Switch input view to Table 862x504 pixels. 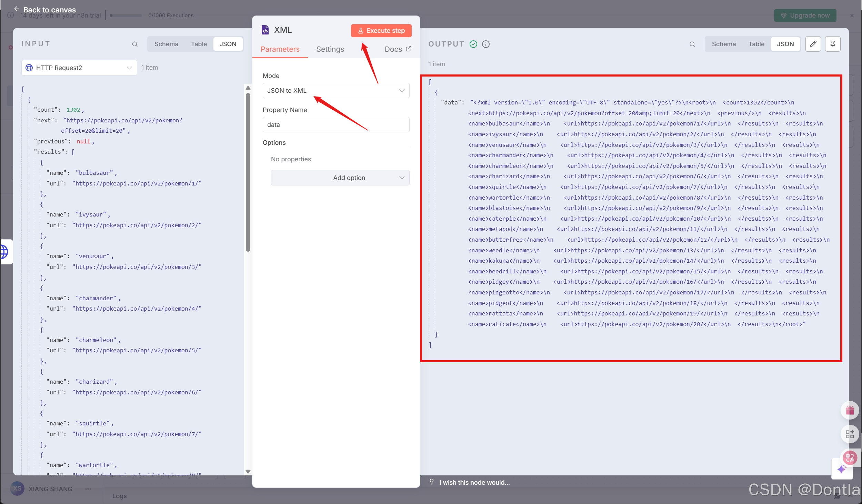(199, 44)
